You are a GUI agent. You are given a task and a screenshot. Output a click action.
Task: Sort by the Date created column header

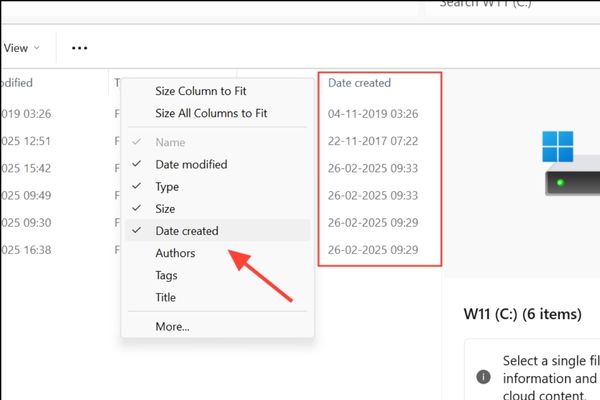point(360,83)
